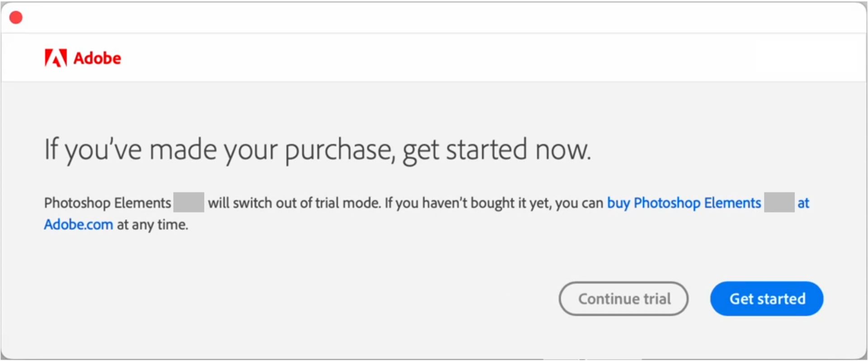868x361 pixels.
Task: Click the "If you've made your purchase" heading
Action: pyautogui.click(x=217, y=150)
